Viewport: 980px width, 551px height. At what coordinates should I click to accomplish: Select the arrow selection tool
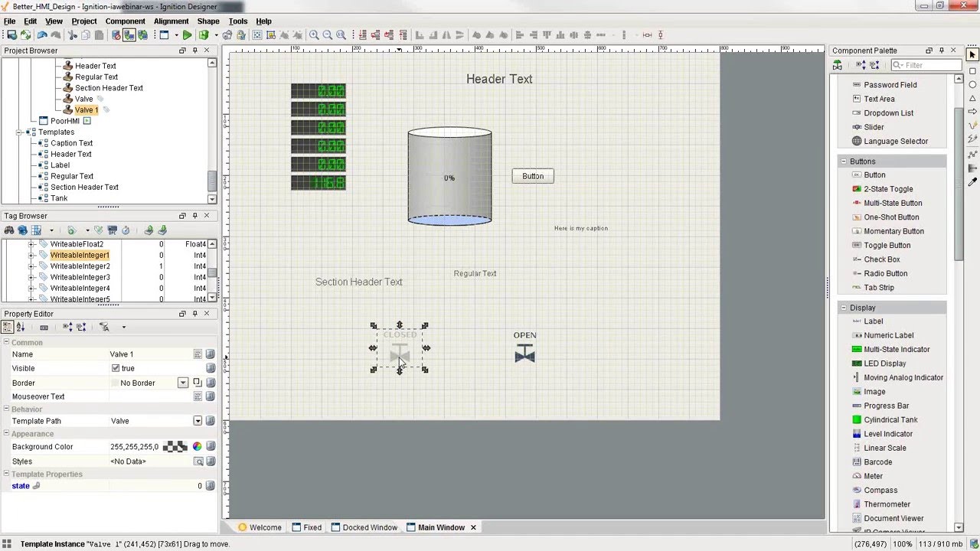[x=972, y=54]
